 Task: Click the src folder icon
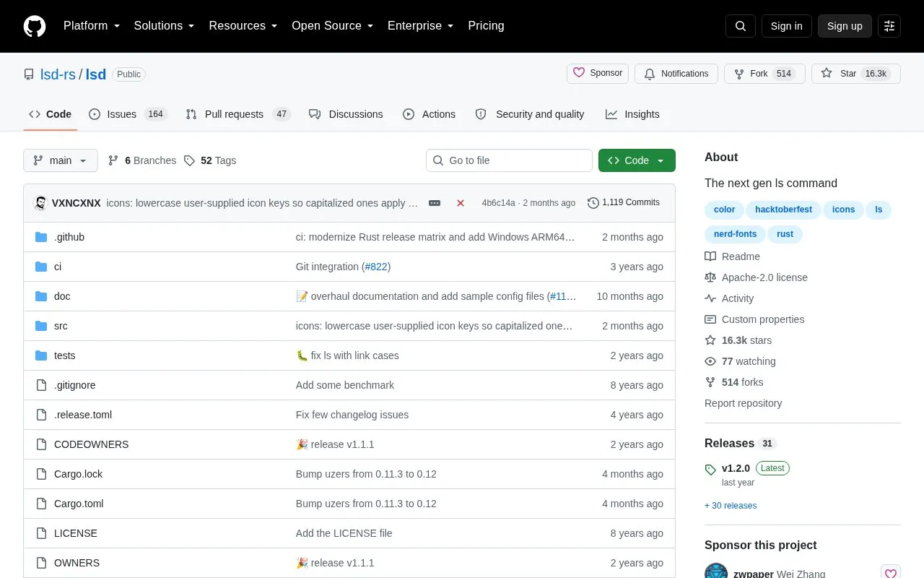pyautogui.click(x=41, y=326)
